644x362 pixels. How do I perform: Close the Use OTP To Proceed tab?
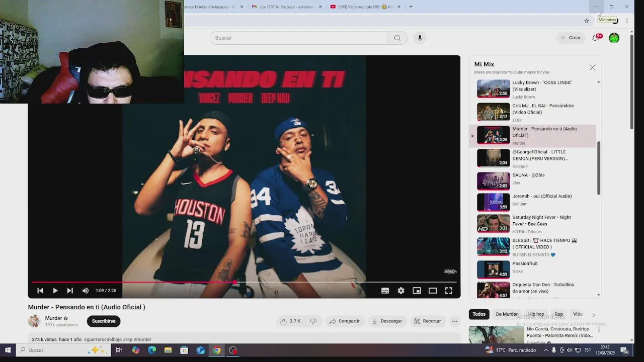320,7
